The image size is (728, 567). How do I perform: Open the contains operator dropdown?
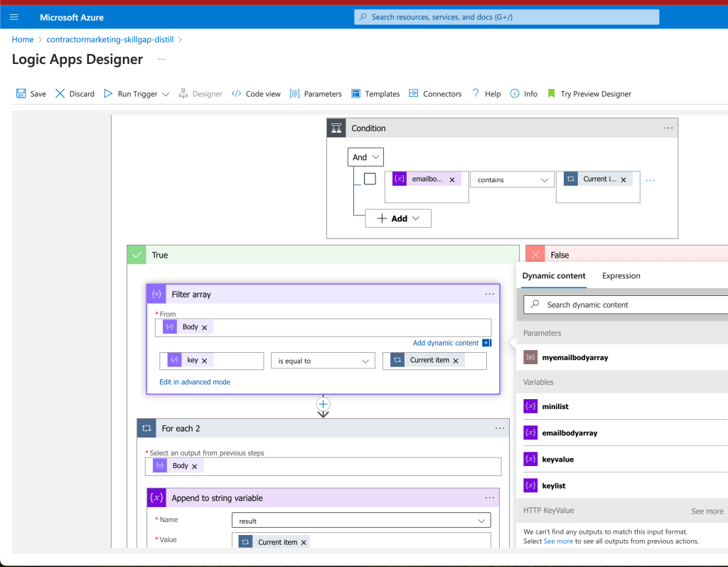(512, 180)
